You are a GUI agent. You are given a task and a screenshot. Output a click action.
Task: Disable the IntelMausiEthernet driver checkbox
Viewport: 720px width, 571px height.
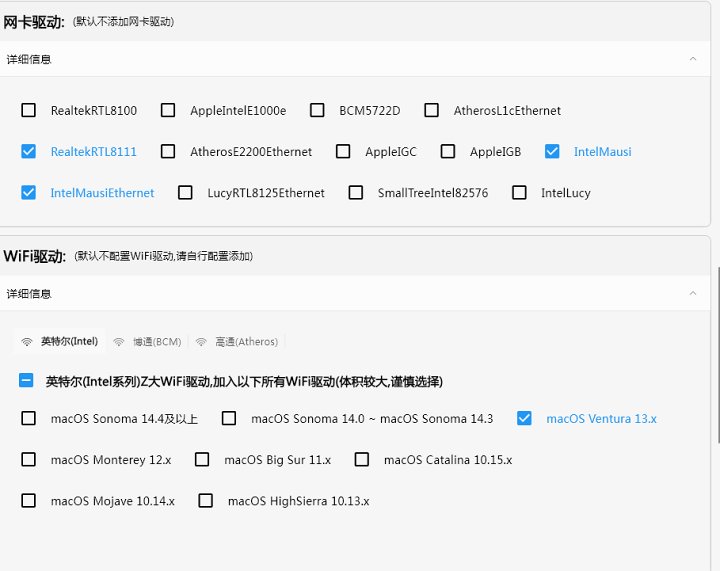click(28, 193)
